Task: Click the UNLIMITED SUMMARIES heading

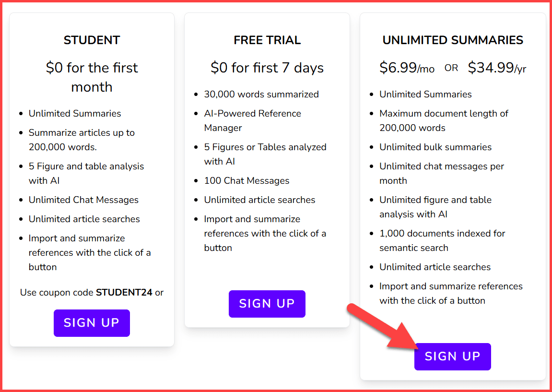Action: [x=453, y=40]
